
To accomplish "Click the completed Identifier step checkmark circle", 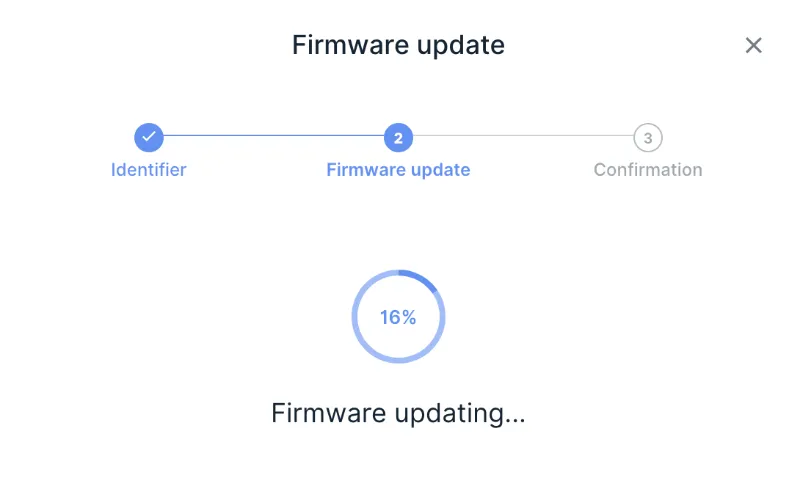I will pyautogui.click(x=148, y=137).
